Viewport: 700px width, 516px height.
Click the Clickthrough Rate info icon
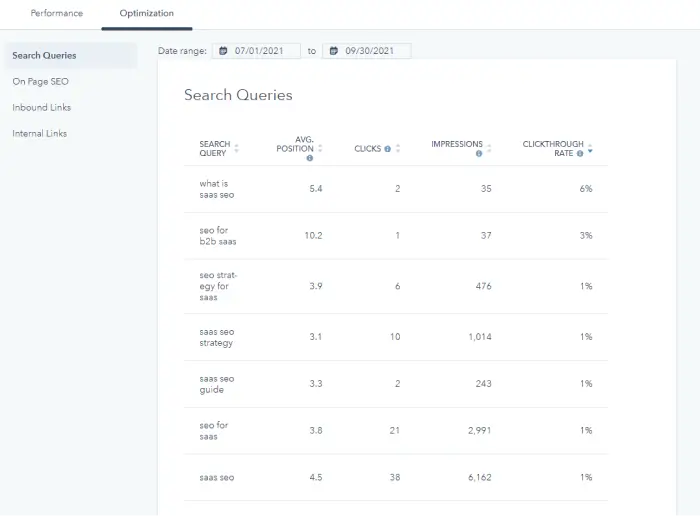tap(580, 153)
